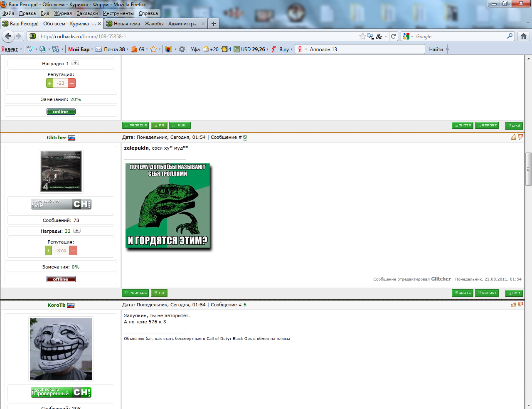Expand awards plus next to Награды: 32
Image resolution: width=532 pixels, height=409 pixels.
coord(77,231)
